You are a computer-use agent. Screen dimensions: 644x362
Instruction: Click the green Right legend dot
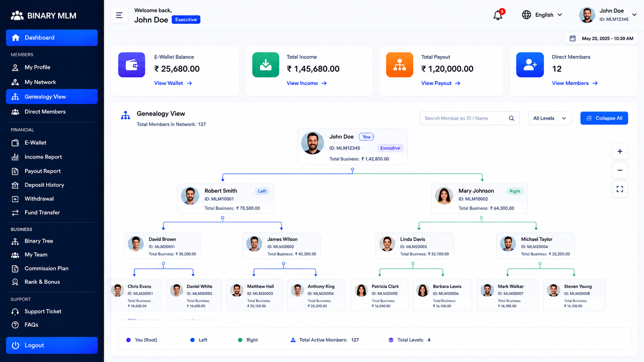(x=240, y=340)
